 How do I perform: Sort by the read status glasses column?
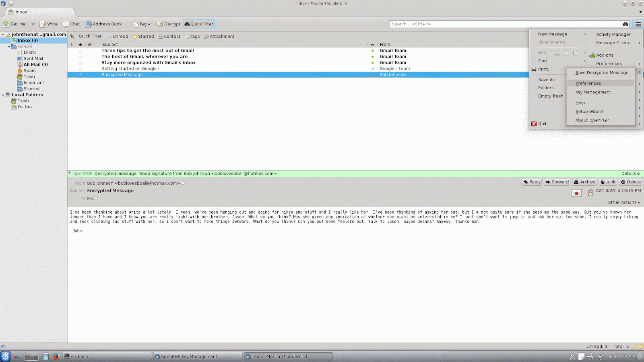pos(372,45)
